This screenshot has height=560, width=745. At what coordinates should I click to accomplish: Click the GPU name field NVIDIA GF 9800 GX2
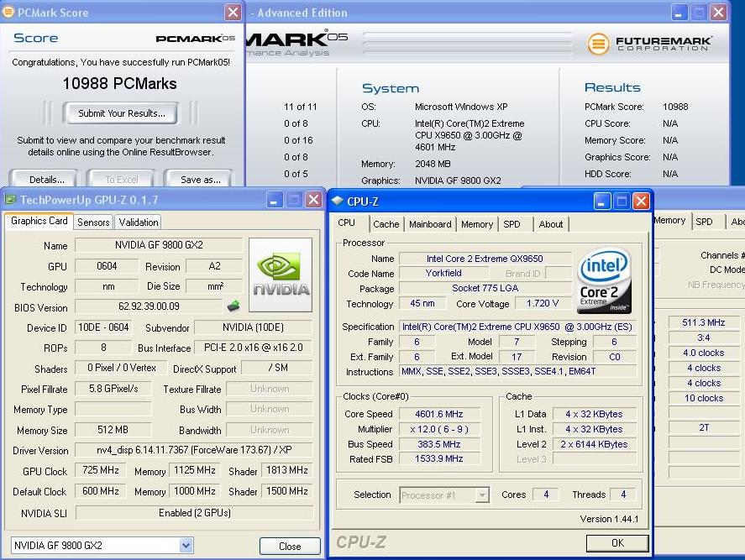point(159,245)
